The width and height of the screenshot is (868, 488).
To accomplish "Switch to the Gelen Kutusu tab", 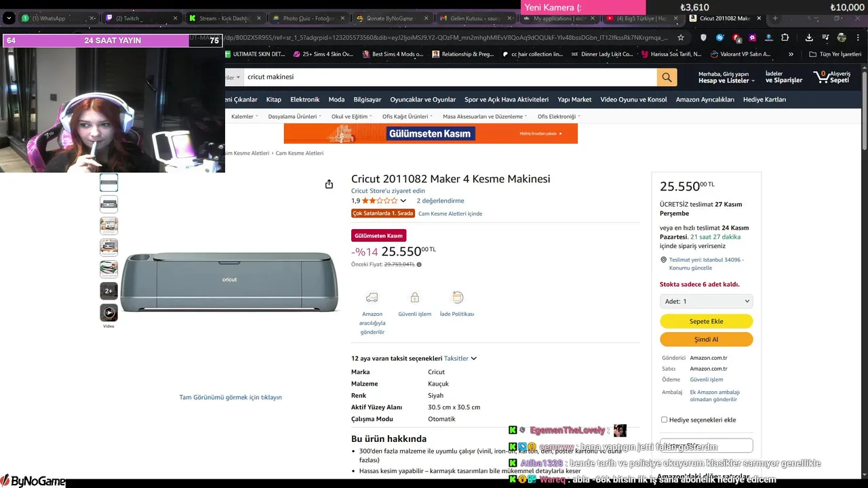I will pos(476,18).
